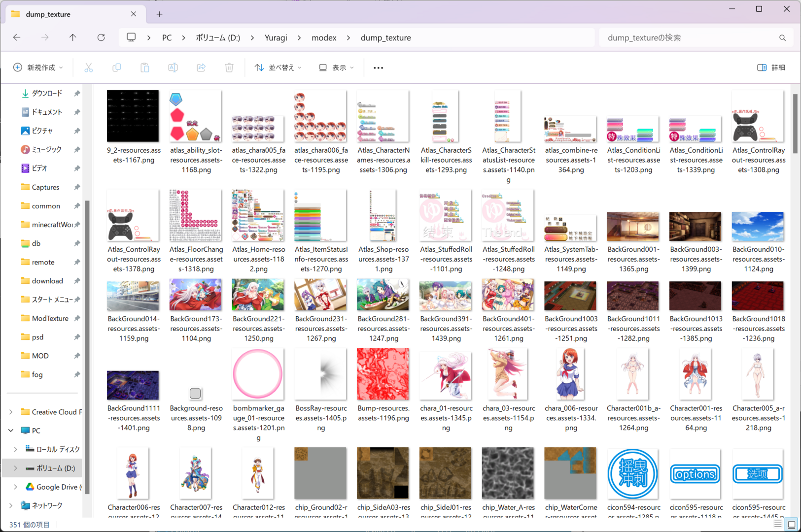The height and width of the screenshot is (532, 801).
Task: Click modex in the breadcrumb path
Action: tap(324, 38)
